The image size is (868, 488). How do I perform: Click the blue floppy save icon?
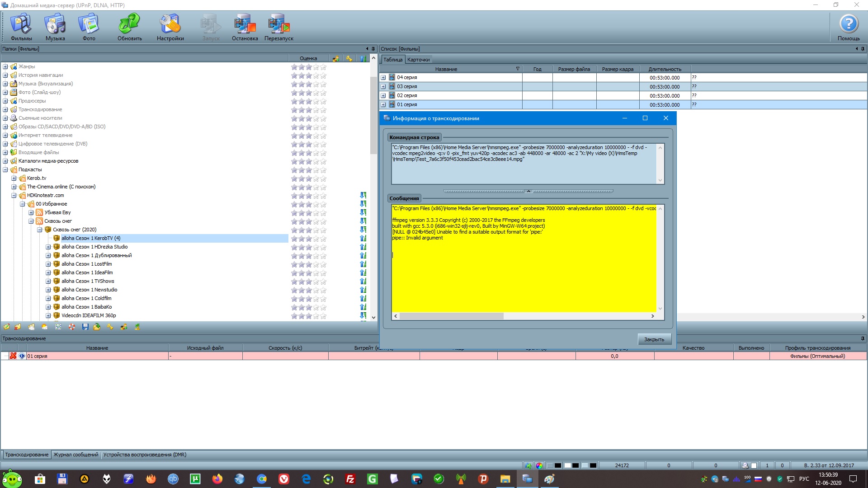click(x=85, y=327)
